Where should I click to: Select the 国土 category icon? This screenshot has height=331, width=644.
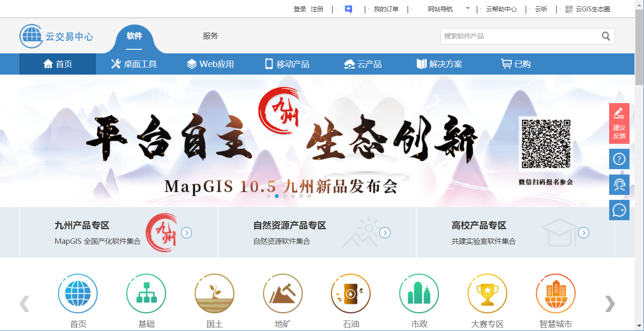[215, 293]
